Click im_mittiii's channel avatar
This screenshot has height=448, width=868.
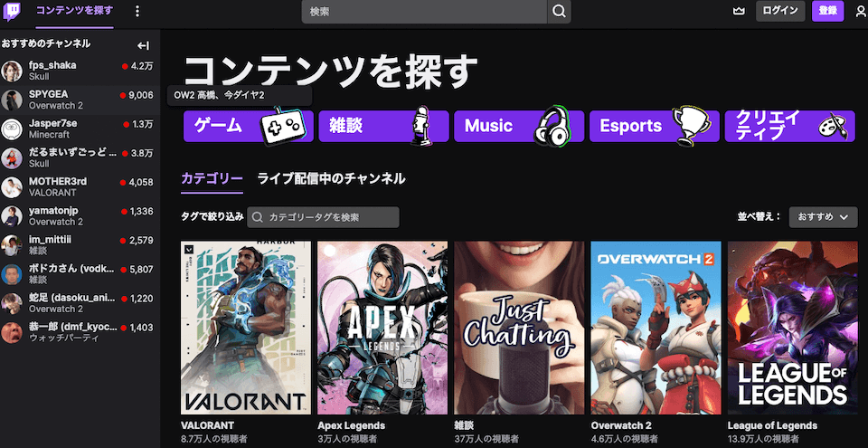pos(12,245)
